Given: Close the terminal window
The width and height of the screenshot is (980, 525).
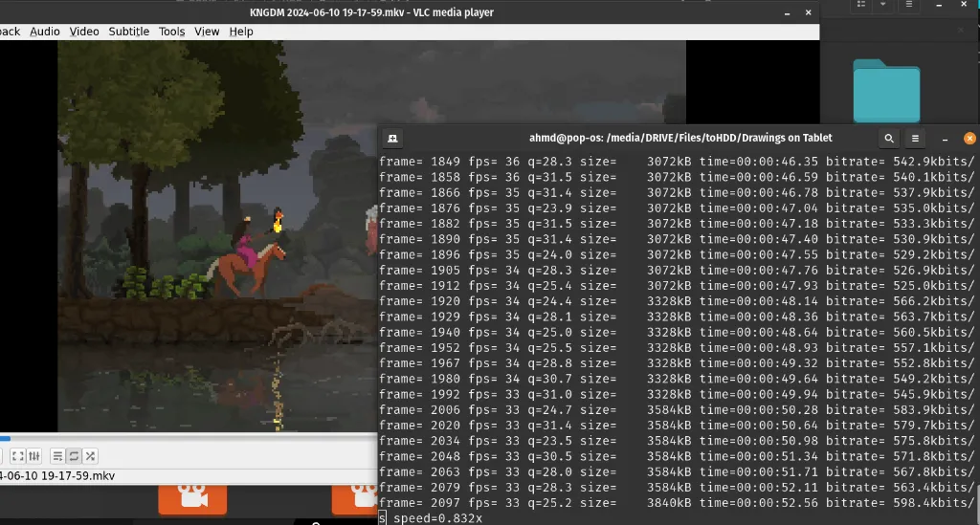Looking at the screenshot, I should tap(969, 139).
